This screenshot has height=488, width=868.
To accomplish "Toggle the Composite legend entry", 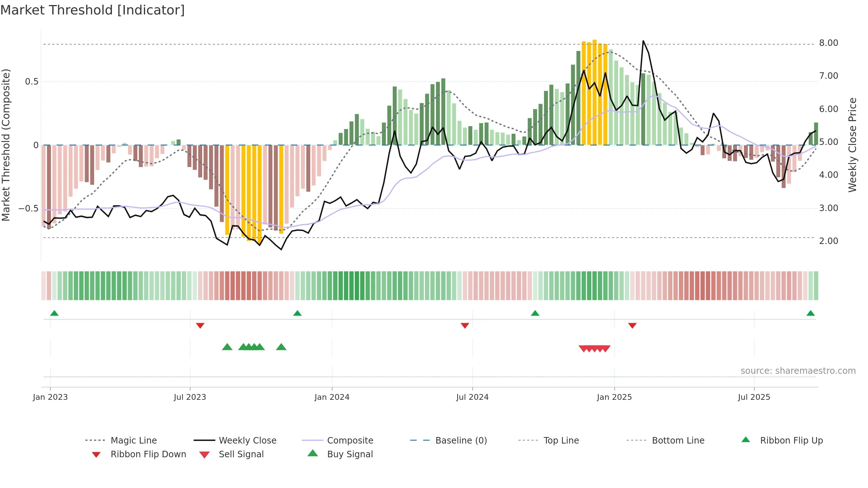I will 337,440.
